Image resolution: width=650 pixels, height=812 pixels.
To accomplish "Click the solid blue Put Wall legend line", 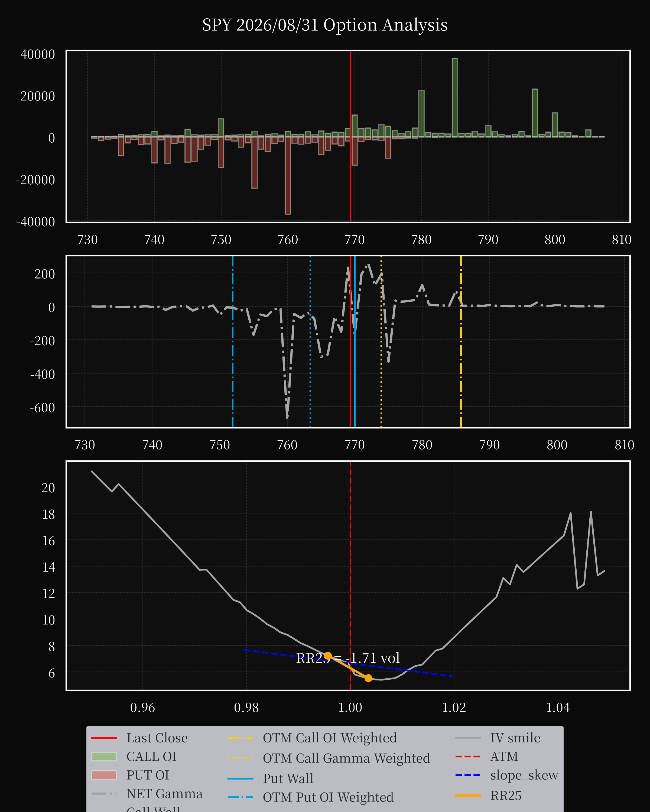I will pos(240,778).
